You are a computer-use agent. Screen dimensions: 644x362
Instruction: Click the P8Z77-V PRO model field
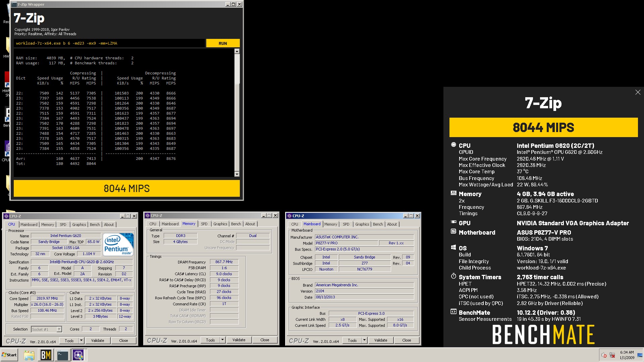[x=346, y=243]
